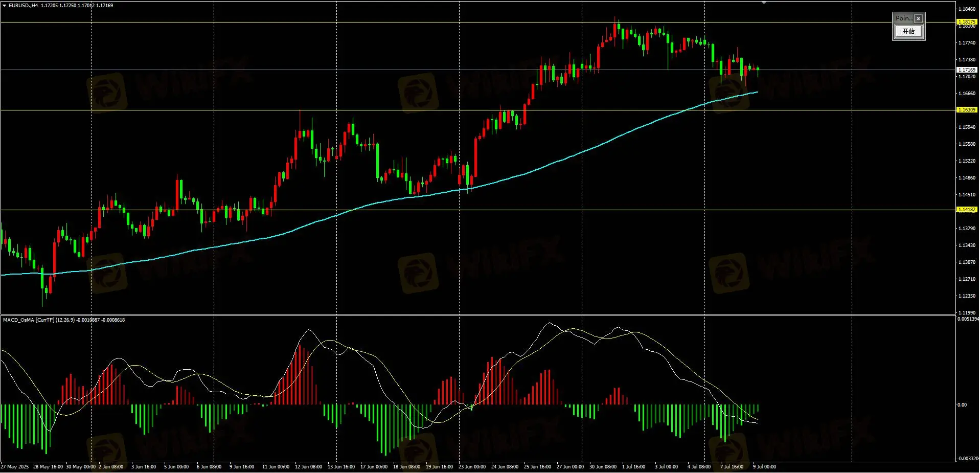Click the Poin... panel title
980x473 pixels.
click(904, 18)
